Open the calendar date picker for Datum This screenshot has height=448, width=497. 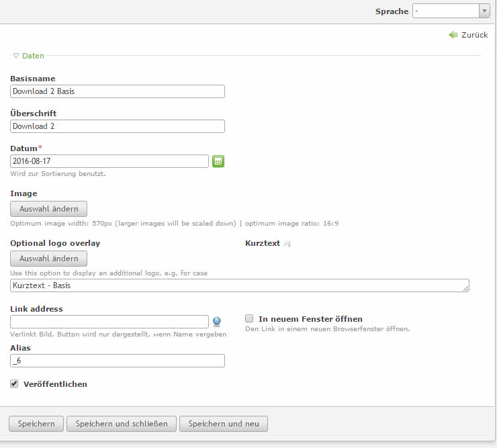coord(218,161)
